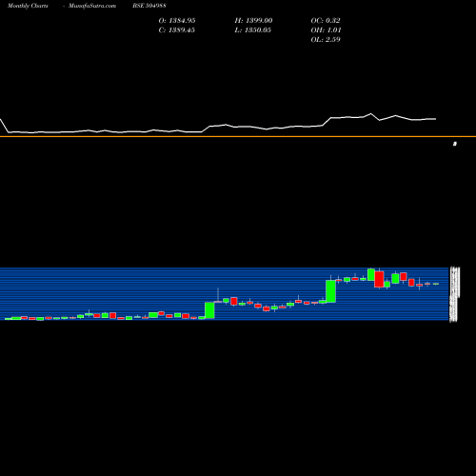Click the close price 'C: 1389.45'
The height and width of the screenshot is (476, 476).
pos(177,30)
